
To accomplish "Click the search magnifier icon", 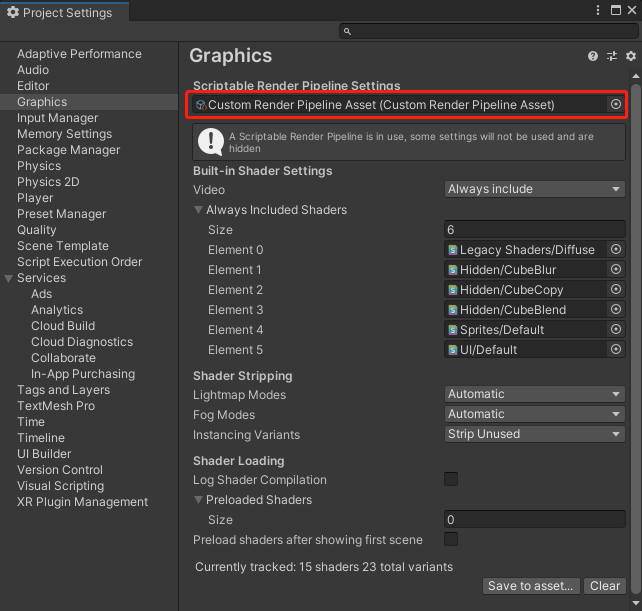I will (347, 32).
